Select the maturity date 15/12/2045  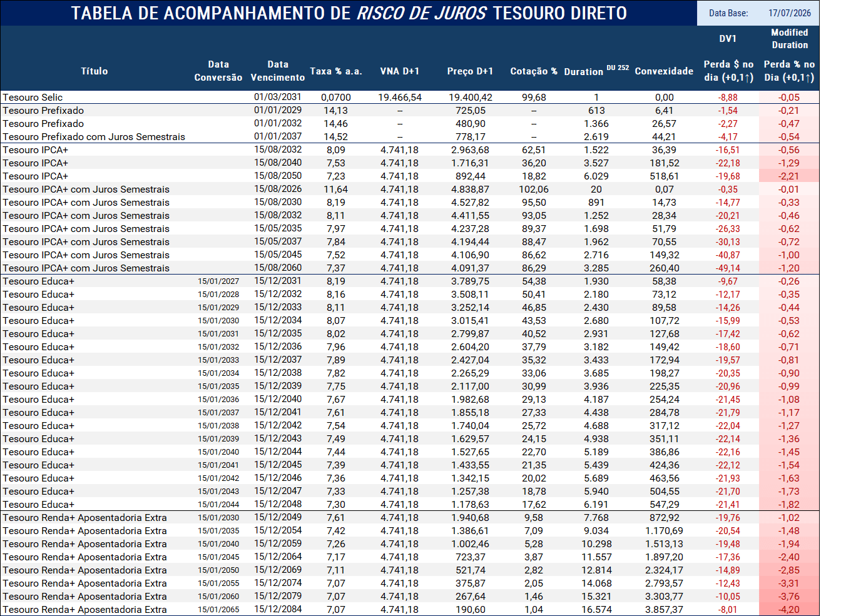[x=278, y=465]
